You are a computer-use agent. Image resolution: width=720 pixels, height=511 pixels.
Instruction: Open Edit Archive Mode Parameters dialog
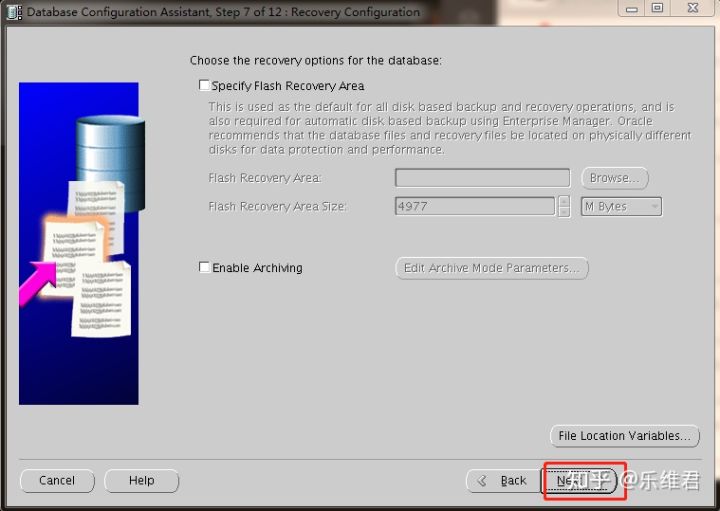[492, 268]
